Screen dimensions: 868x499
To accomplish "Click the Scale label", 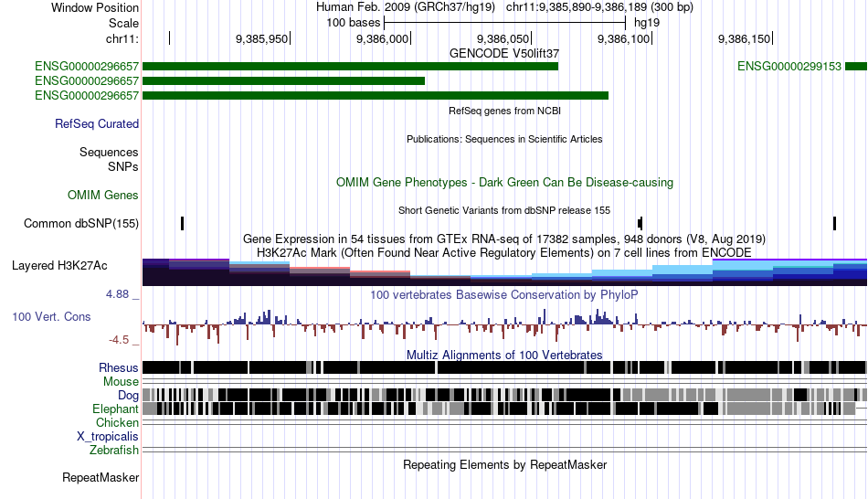I will (123, 23).
